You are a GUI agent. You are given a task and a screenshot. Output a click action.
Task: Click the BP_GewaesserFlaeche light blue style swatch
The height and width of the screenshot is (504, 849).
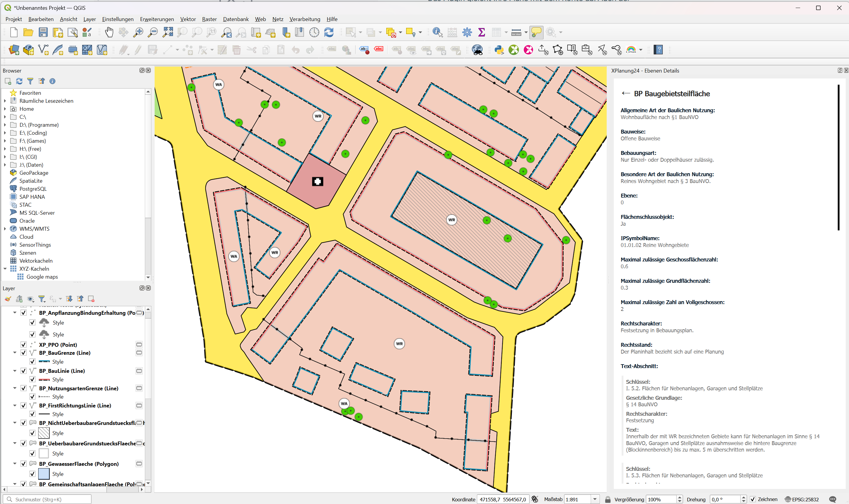coord(44,474)
